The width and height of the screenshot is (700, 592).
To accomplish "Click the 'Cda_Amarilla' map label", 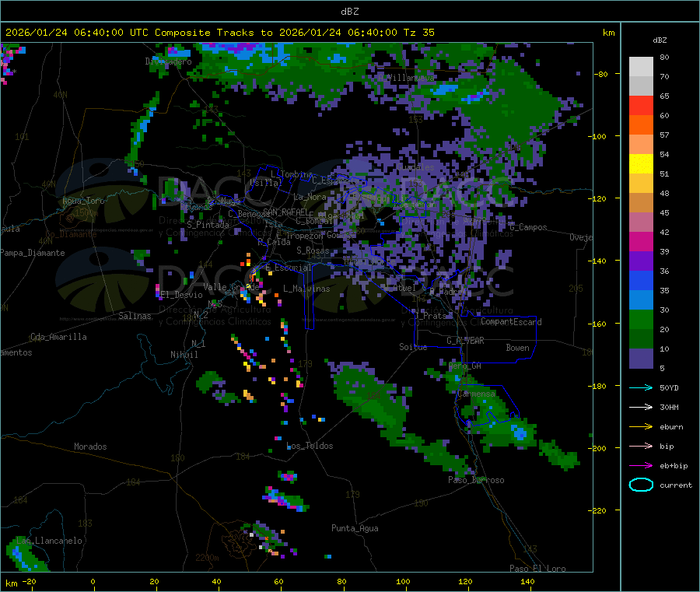I will click(58, 337).
